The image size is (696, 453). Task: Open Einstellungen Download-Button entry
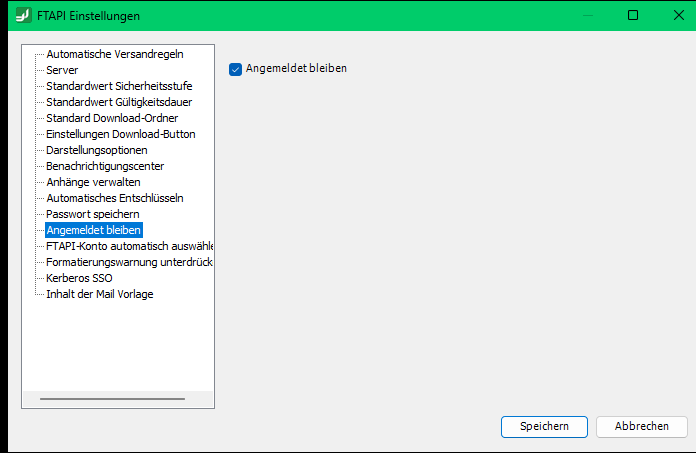click(x=121, y=134)
